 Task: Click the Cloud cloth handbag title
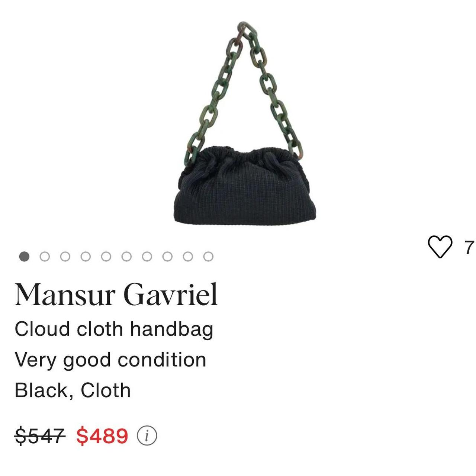click(114, 329)
